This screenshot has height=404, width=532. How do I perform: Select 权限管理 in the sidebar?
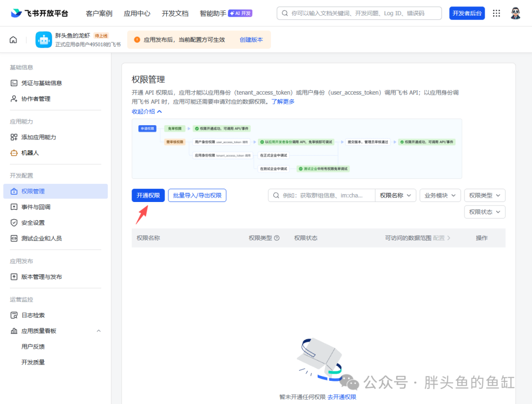point(56,191)
